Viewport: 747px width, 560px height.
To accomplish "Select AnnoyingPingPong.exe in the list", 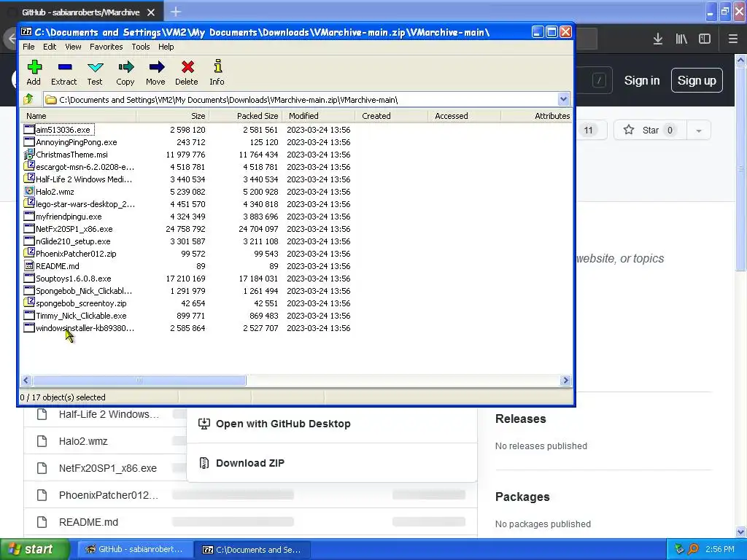I will click(76, 142).
